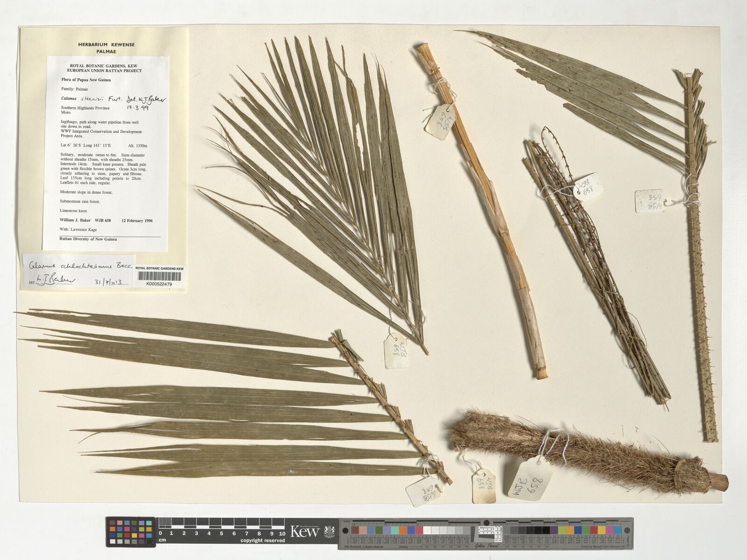Click the Kew logo on the scale bar
Viewport: 747px width, 560px height.
(305, 532)
